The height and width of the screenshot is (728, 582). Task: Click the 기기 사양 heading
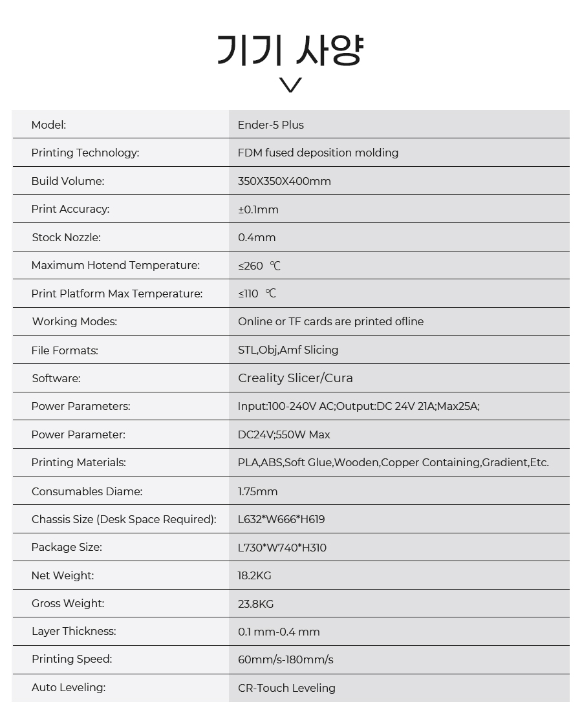pos(290,50)
